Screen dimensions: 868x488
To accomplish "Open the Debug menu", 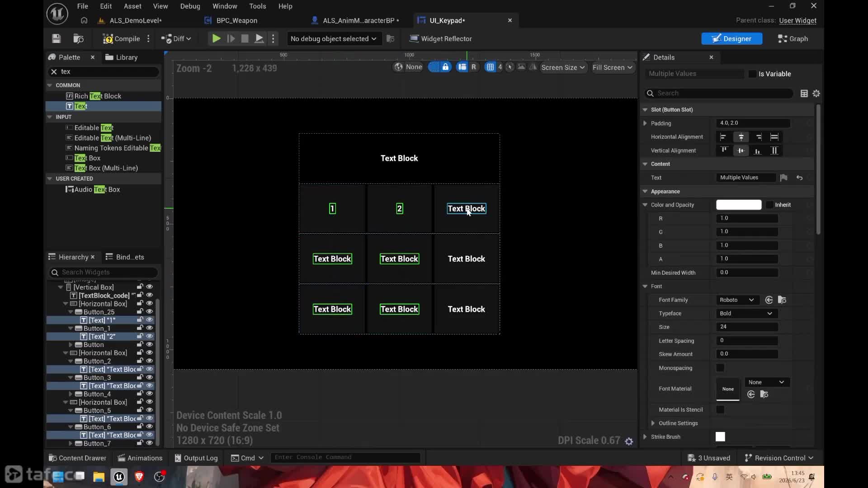I will (190, 6).
